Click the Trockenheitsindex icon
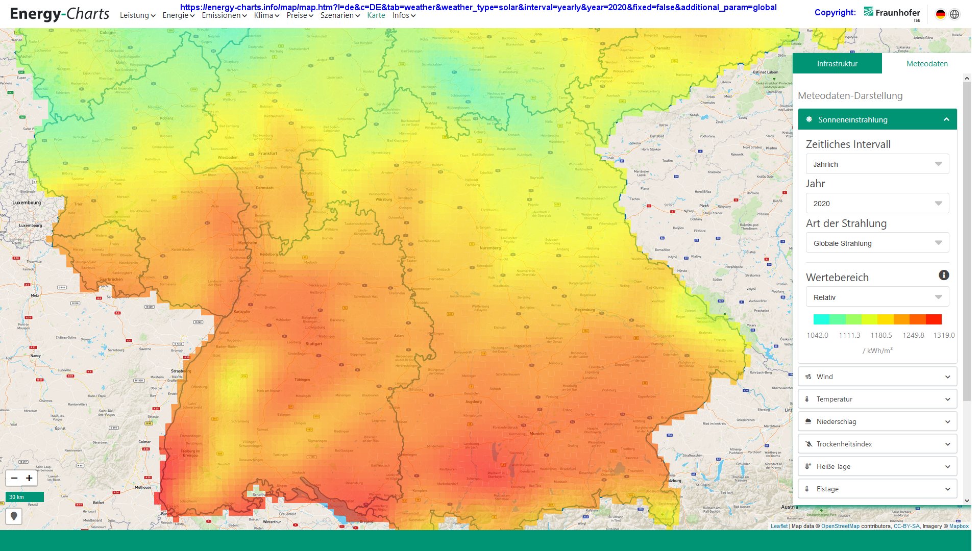The image size is (980, 551). click(808, 444)
